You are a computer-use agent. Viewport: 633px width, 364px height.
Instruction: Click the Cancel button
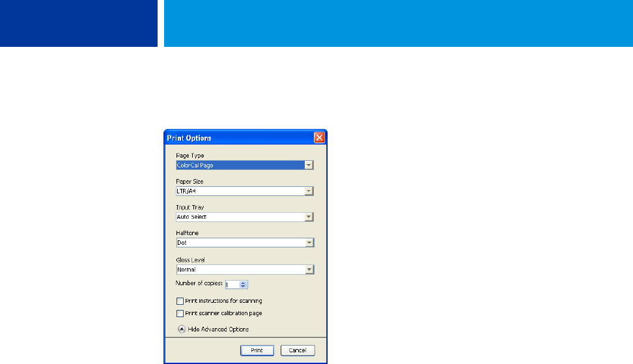pos(298,350)
